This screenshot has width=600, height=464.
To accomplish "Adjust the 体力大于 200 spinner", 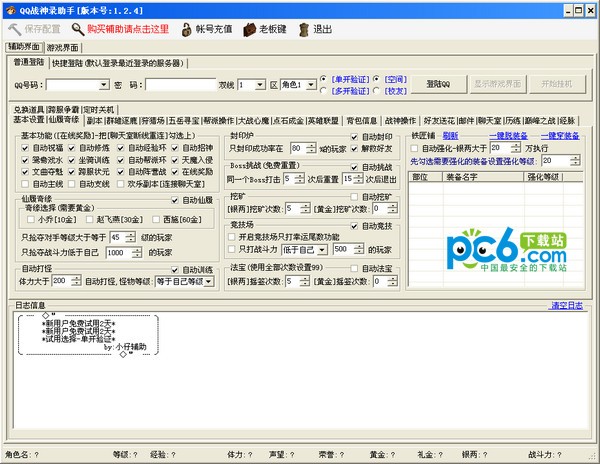I will pos(76,281).
